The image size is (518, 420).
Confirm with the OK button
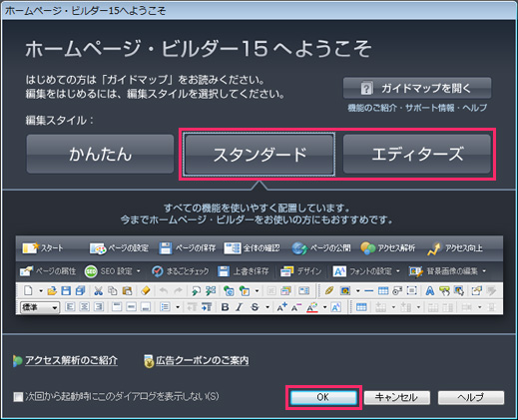click(323, 397)
